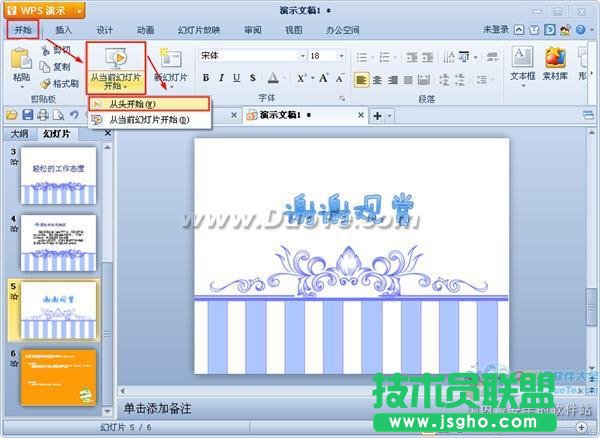This screenshot has width=600, height=438.
Task: Click the 未登录 login link
Action: (x=496, y=29)
